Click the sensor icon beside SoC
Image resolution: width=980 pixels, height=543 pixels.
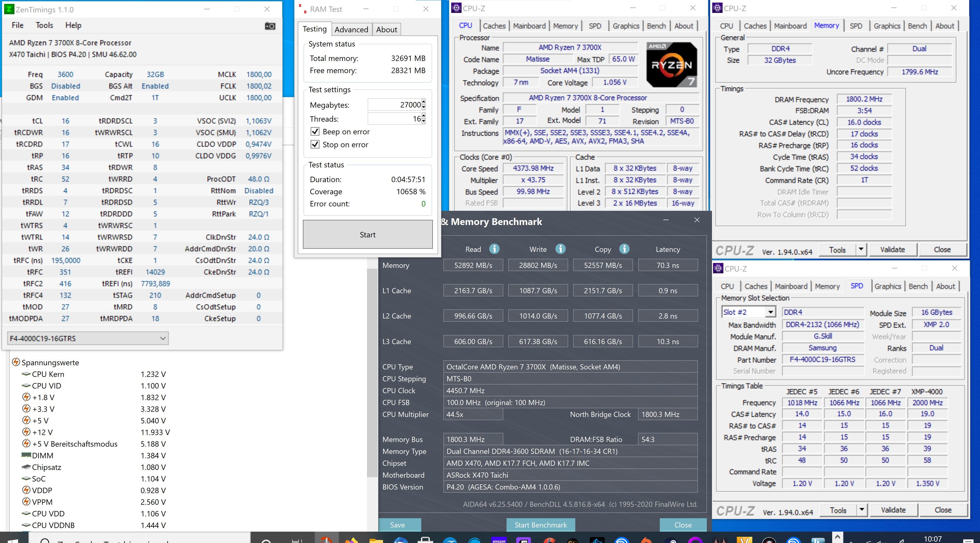coord(26,478)
